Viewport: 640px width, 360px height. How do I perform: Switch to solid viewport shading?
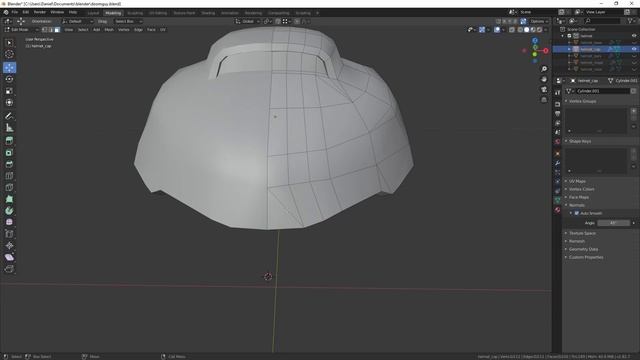click(527, 30)
